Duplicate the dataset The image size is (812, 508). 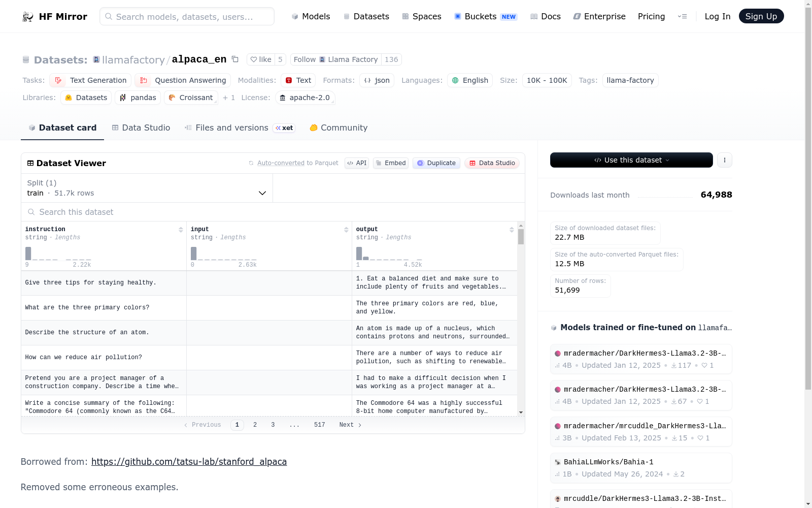436,163
